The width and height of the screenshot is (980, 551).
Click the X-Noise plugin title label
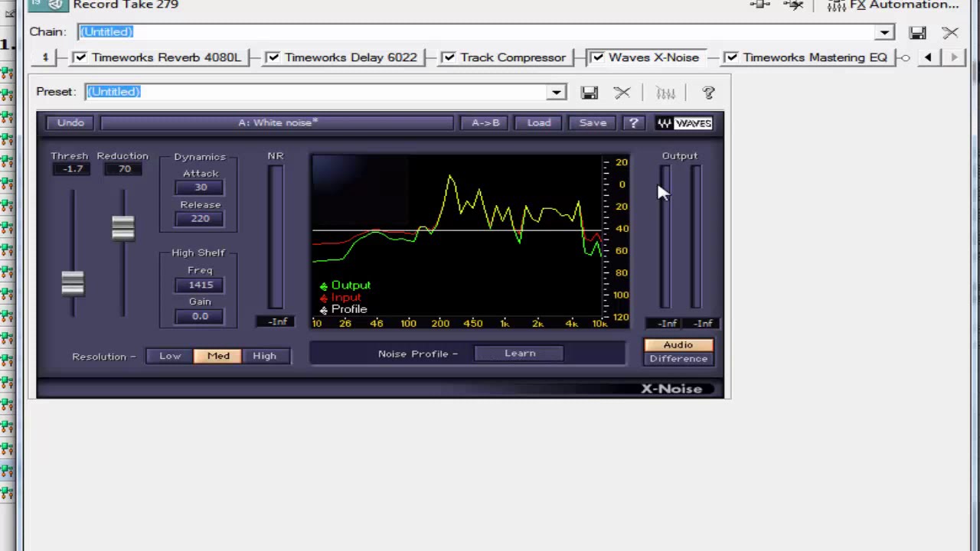pyautogui.click(x=671, y=389)
